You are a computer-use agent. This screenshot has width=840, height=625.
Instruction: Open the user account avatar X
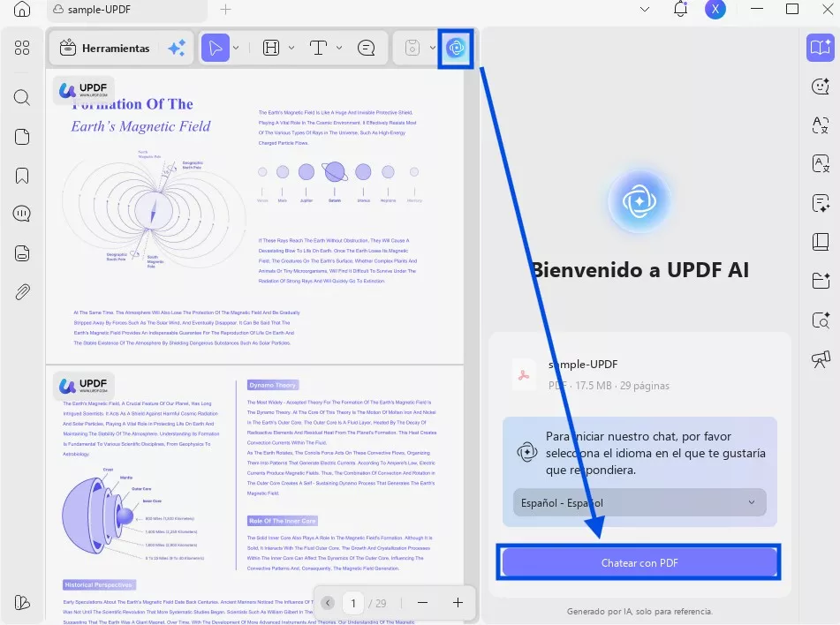[x=715, y=9]
